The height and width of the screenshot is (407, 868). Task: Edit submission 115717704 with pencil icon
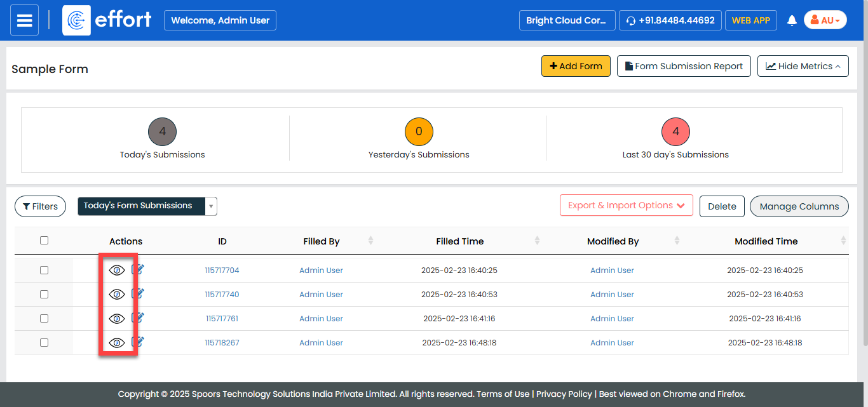(x=138, y=270)
